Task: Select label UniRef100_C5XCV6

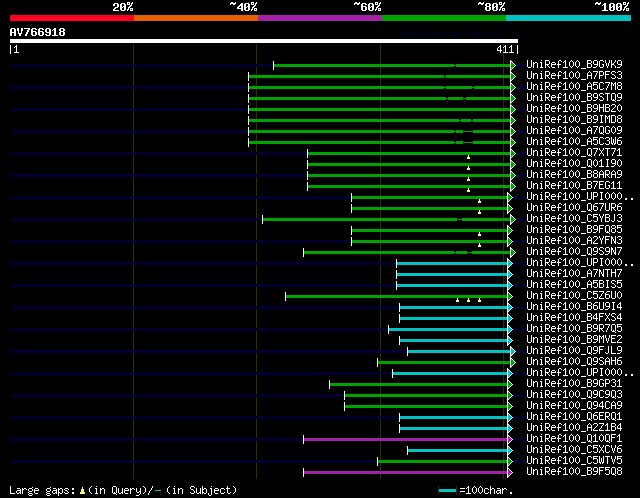Action: coord(574,450)
